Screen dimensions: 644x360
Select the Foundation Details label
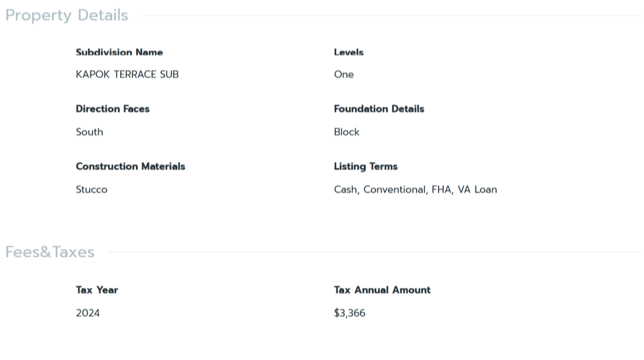379,109
